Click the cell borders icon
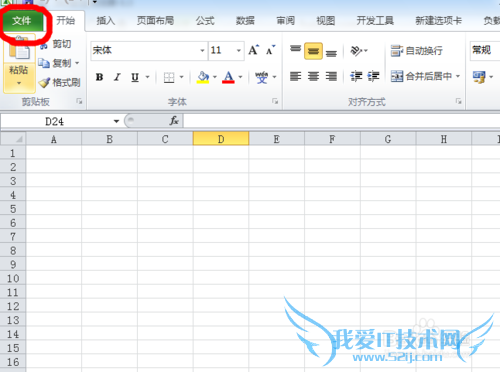This screenshot has width=500, height=372. coord(169,78)
